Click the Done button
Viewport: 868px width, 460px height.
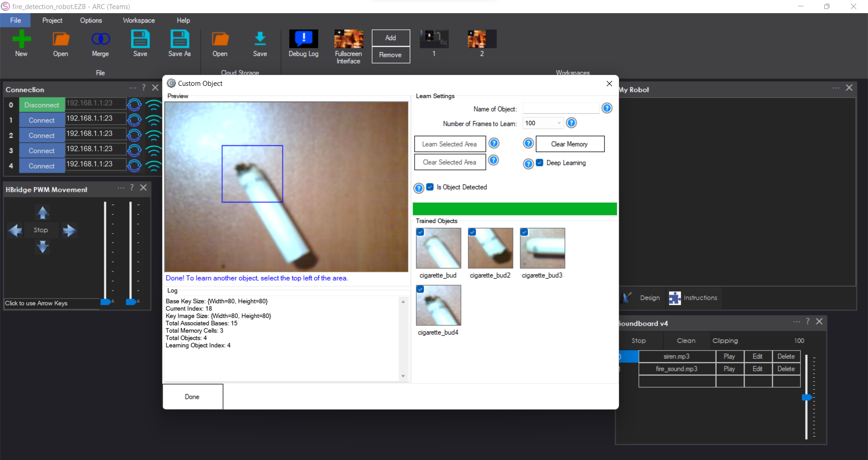pos(192,396)
